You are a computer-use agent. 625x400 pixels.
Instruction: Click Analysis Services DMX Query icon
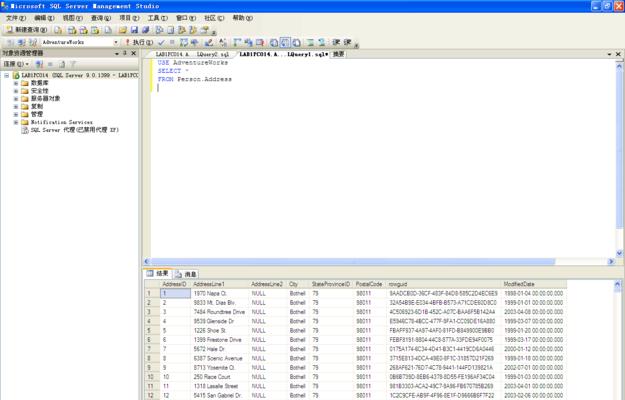point(83,30)
